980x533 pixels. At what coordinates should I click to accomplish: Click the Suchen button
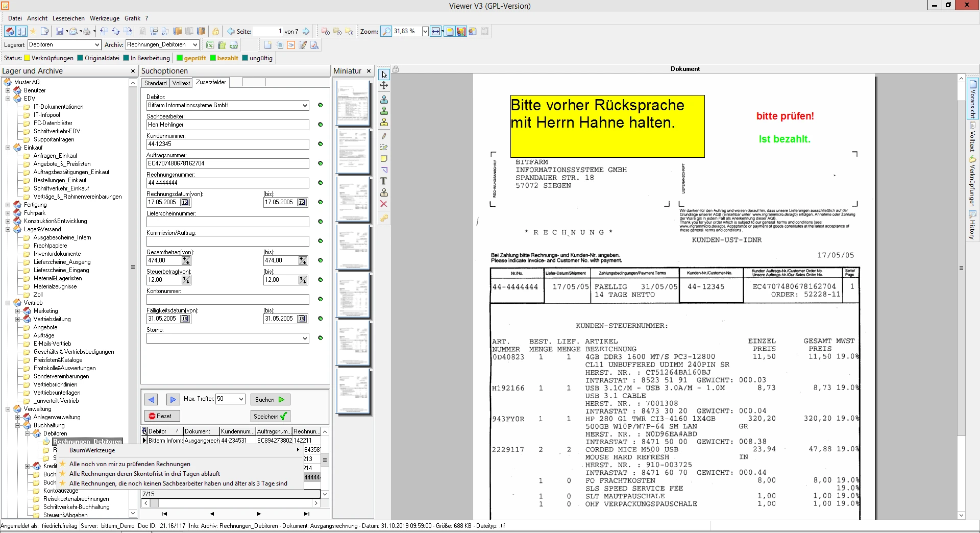tap(270, 400)
